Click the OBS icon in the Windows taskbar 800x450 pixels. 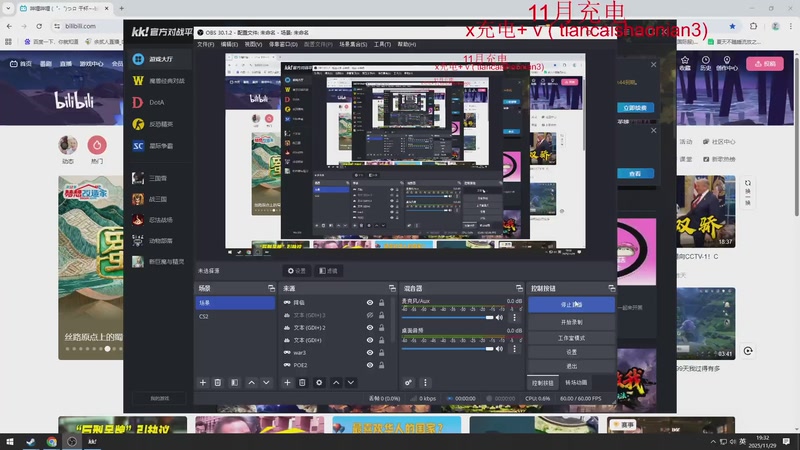[72, 442]
